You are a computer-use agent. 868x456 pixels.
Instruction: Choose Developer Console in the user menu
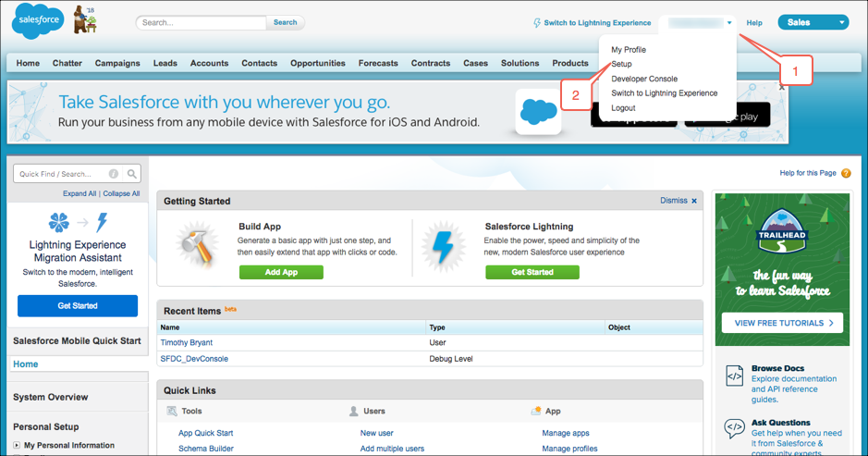click(x=644, y=79)
